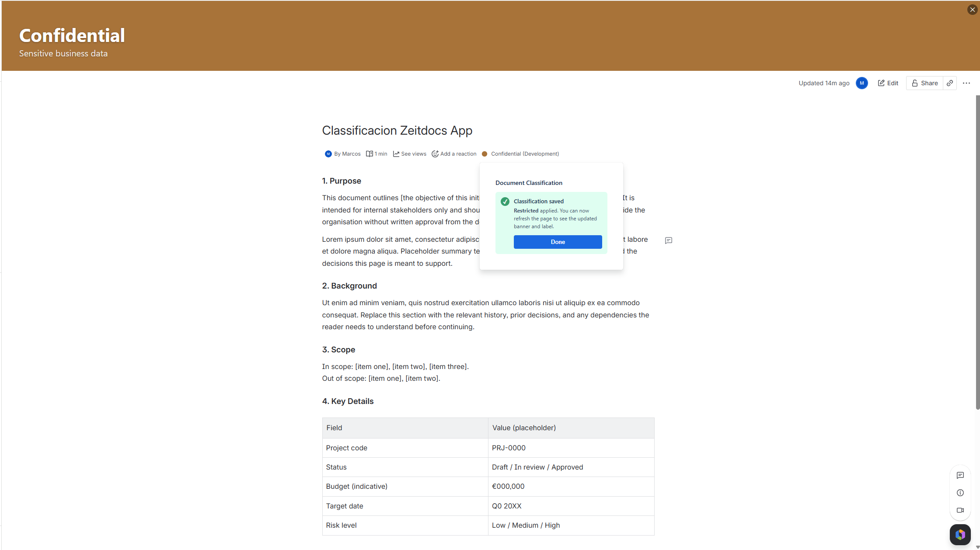Click the 'Q0 20XX' value cell
This screenshot has width=980, height=550.
pos(571,506)
